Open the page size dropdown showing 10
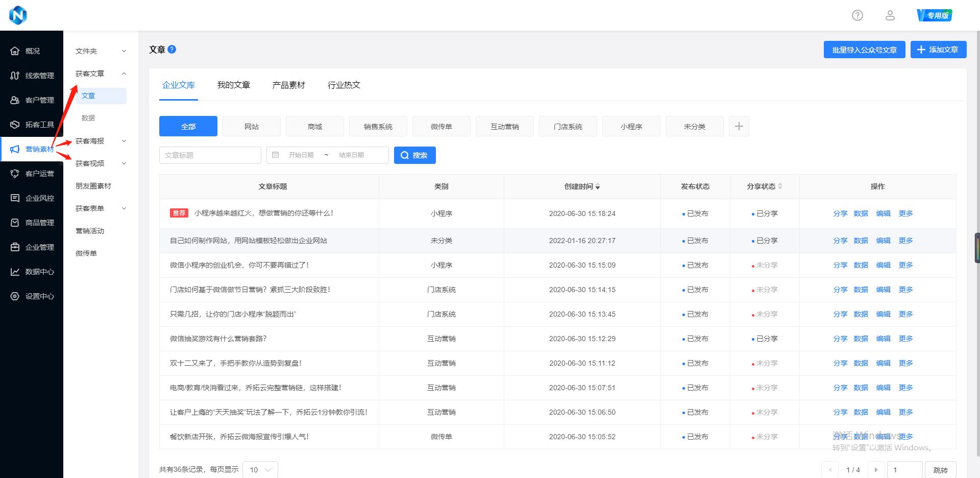 (x=260, y=469)
